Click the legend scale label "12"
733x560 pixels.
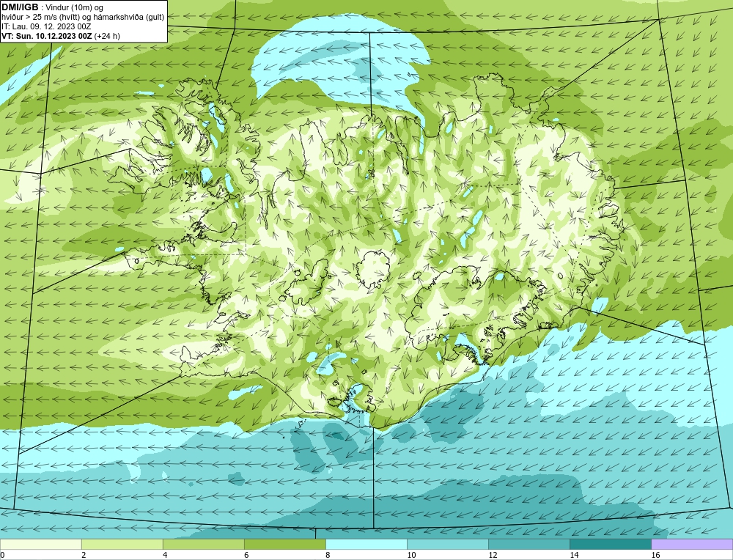tap(493, 555)
